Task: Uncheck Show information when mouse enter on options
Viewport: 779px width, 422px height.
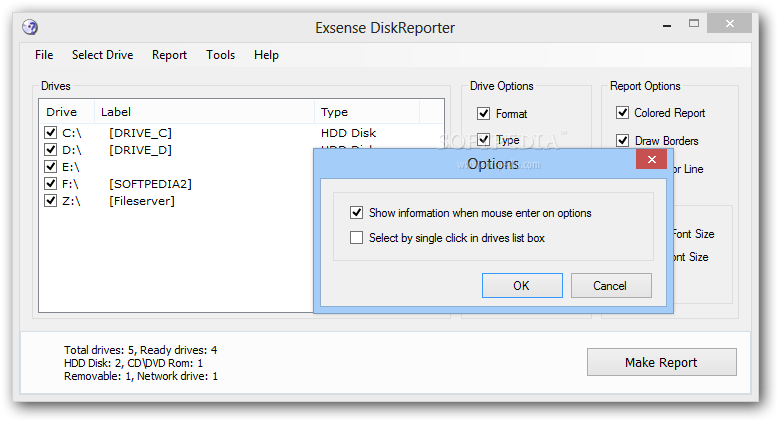Action: point(356,213)
